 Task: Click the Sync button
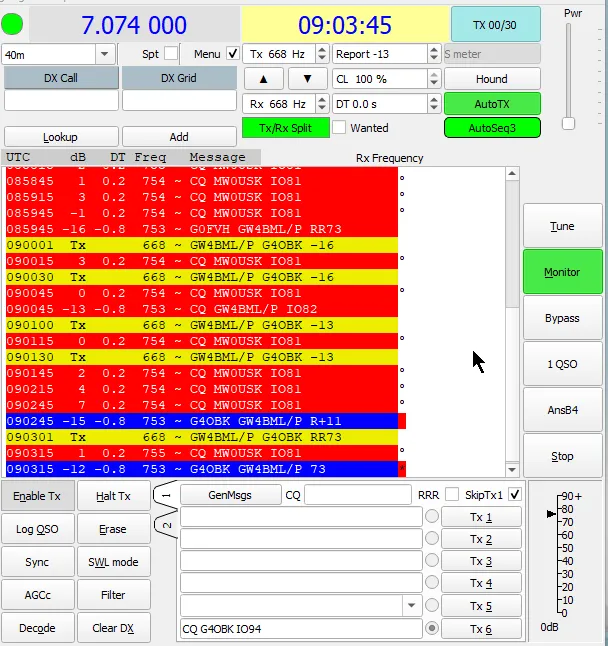(x=38, y=562)
